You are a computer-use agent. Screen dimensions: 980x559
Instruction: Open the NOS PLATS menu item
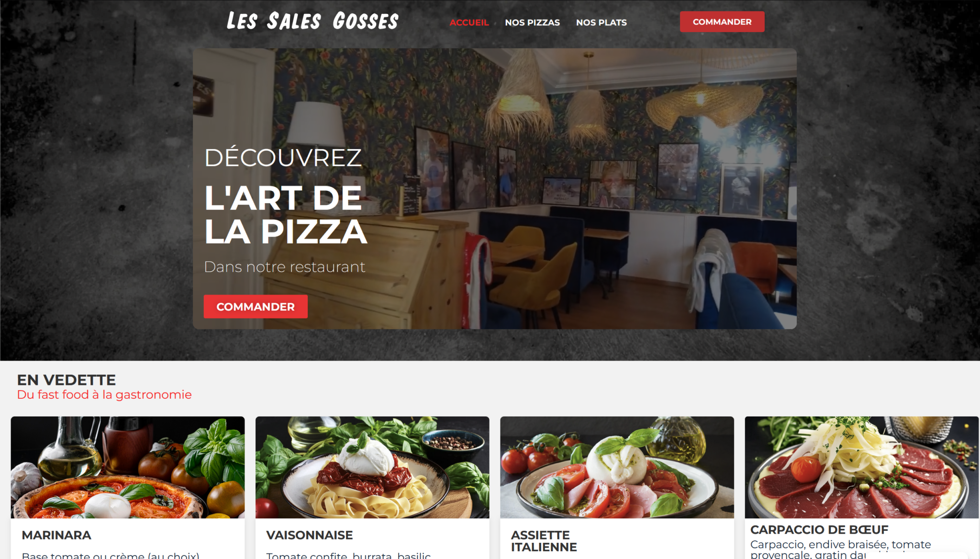(601, 22)
